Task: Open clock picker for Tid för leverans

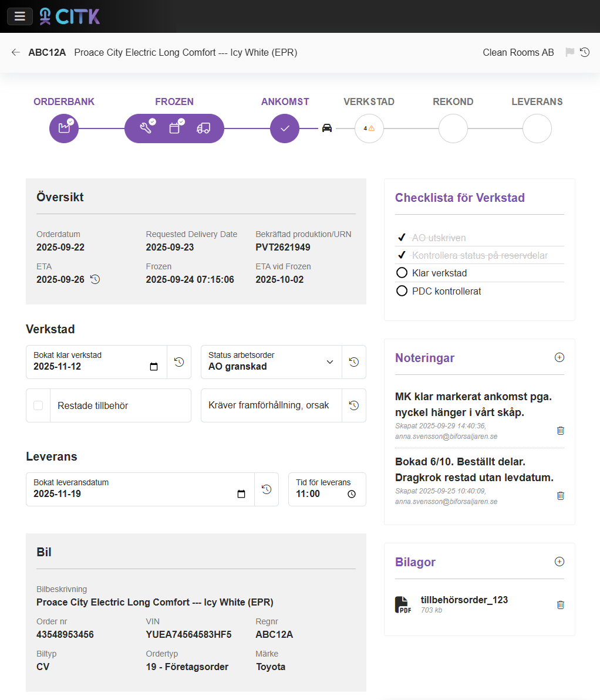Action: [x=352, y=494]
